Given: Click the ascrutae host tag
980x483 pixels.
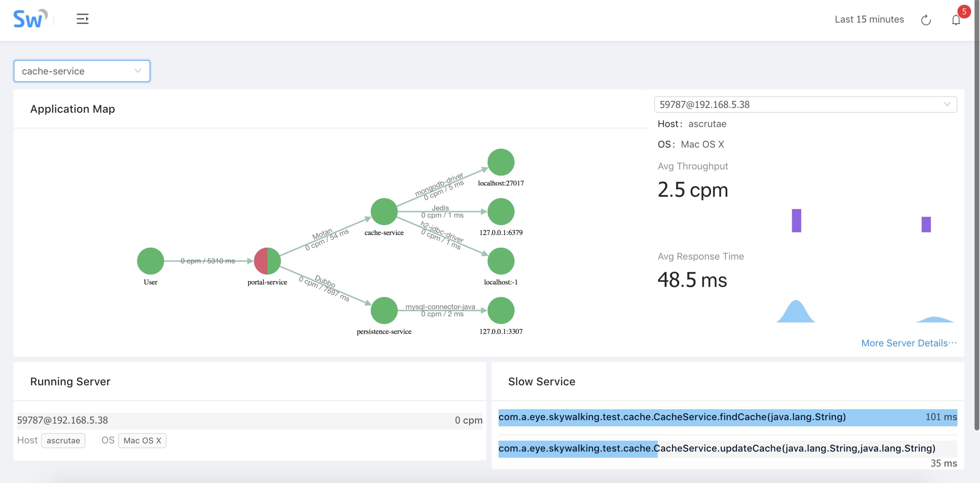Looking at the screenshot, I should coord(63,440).
